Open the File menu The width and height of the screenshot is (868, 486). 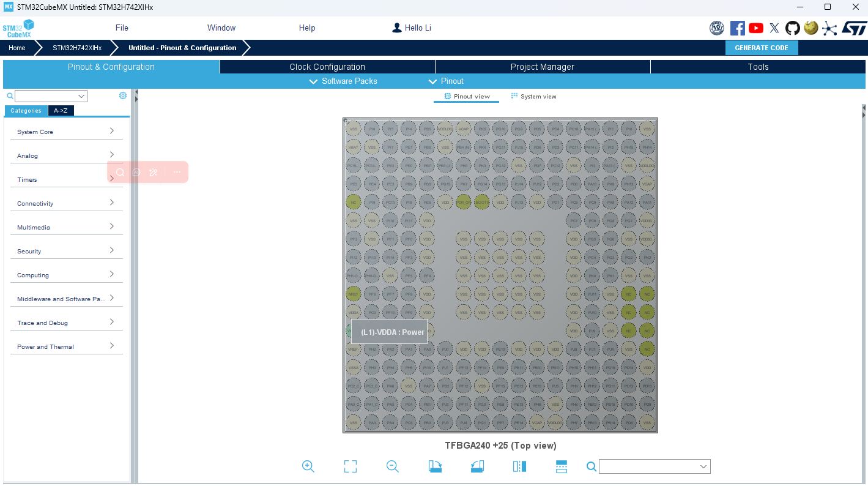(x=122, y=28)
